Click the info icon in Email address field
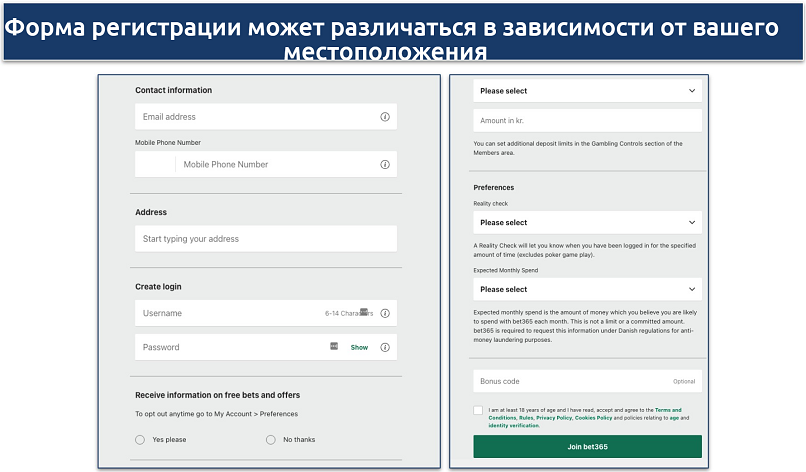Screen dimensions: 806x472 tap(384, 117)
